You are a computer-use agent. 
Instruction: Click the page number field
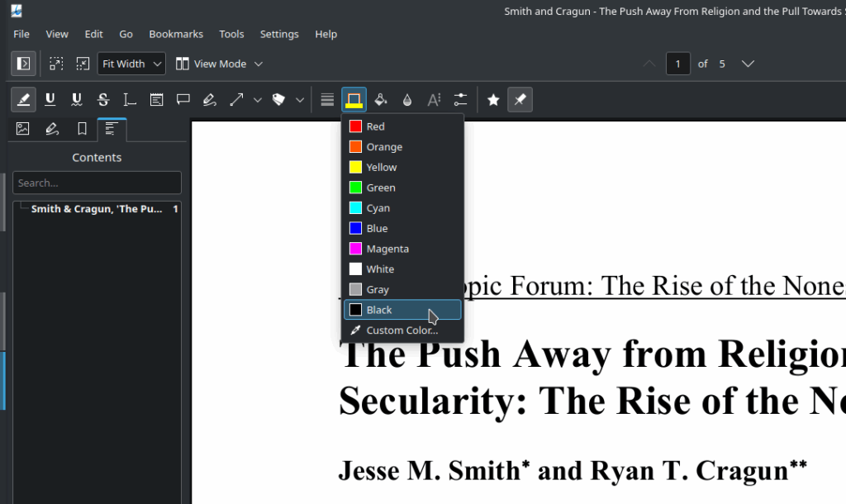pos(678,64)
